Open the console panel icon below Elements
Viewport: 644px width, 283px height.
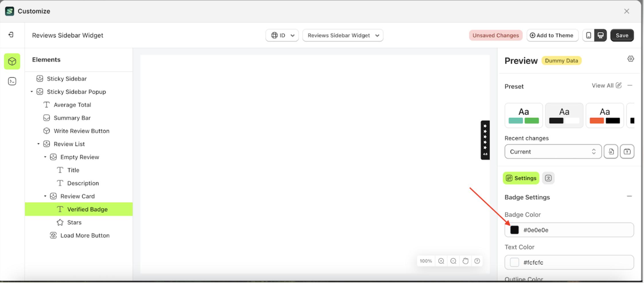point(12,81)
